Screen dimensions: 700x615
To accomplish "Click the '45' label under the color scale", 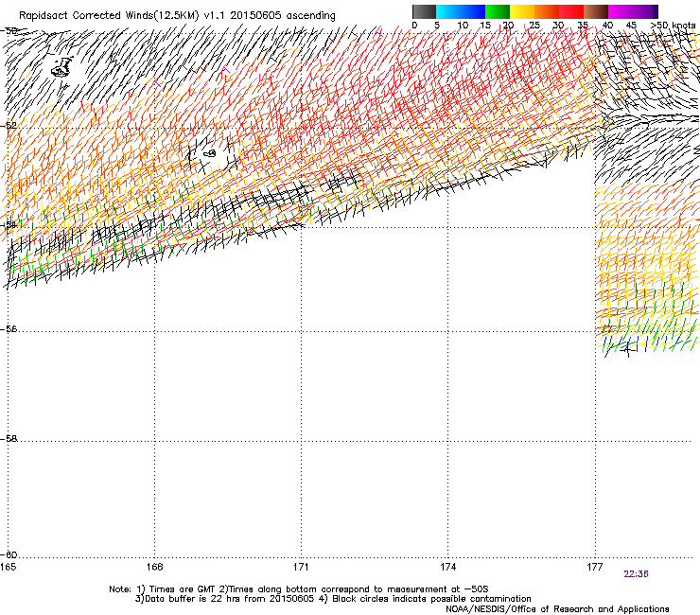I will tap(631, 26).
